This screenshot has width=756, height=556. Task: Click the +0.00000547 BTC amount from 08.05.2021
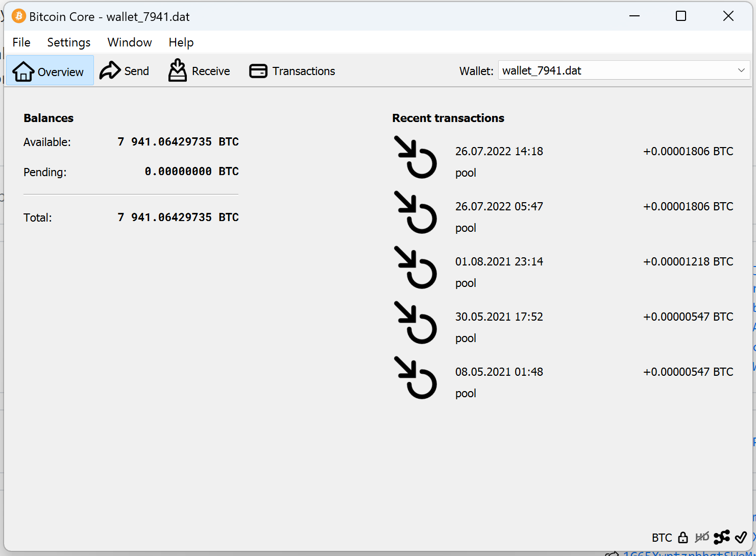(x=688, y=372)
